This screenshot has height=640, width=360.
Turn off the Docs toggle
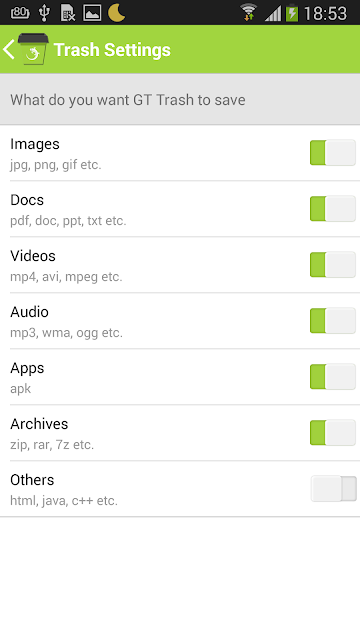[x=333, y=209]
